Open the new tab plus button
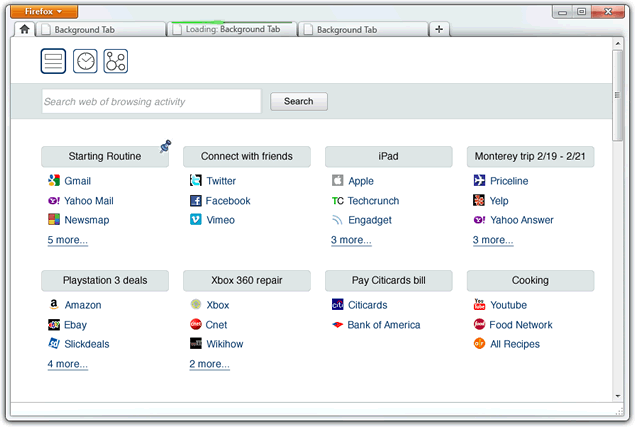This screenshot has width=635, height=427. 438,30
